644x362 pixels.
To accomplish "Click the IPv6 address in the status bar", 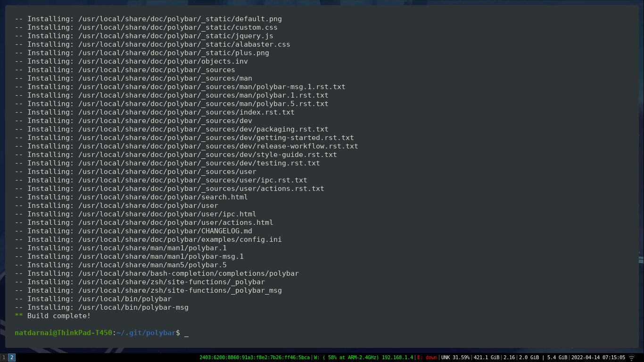I will tap(255, 358).
